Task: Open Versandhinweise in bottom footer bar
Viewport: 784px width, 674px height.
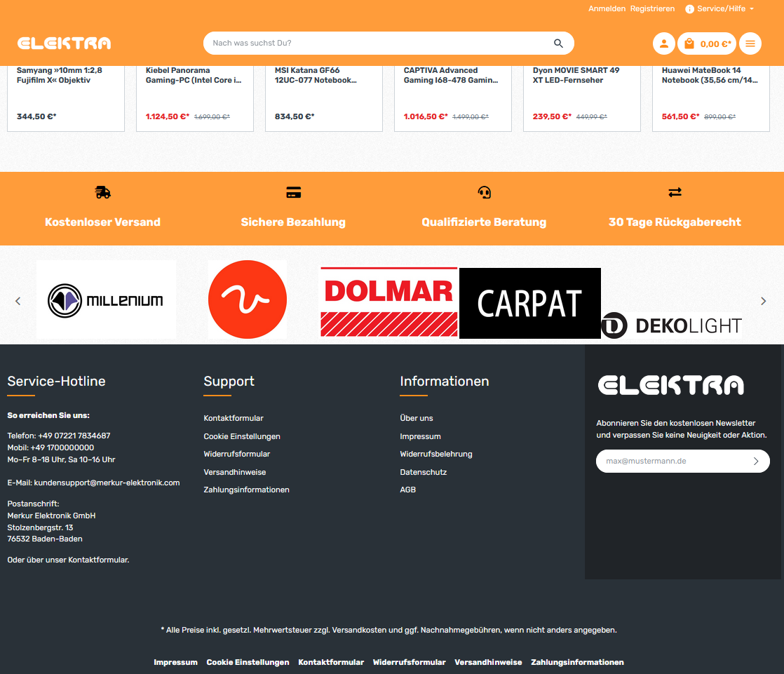Action: [488, 662]
